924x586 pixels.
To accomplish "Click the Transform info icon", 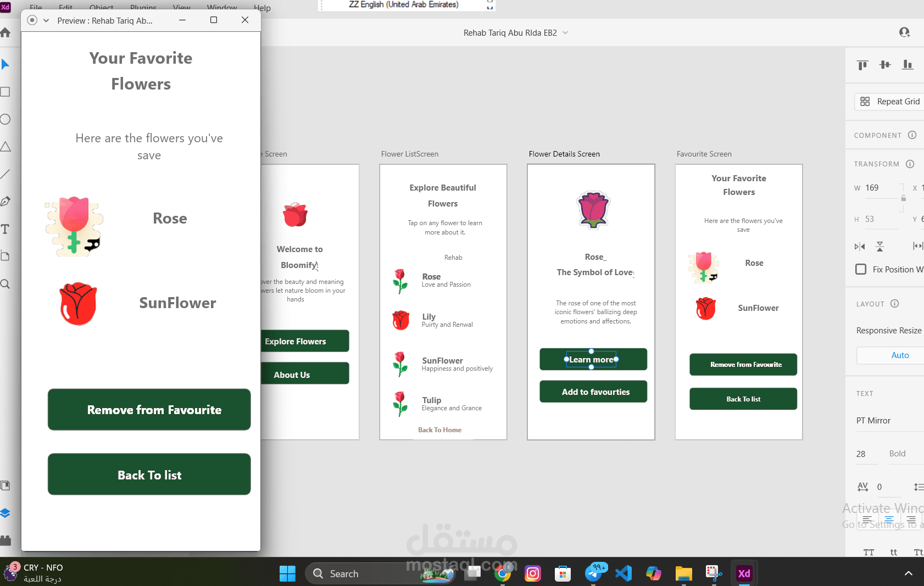I will pos(910,164).
